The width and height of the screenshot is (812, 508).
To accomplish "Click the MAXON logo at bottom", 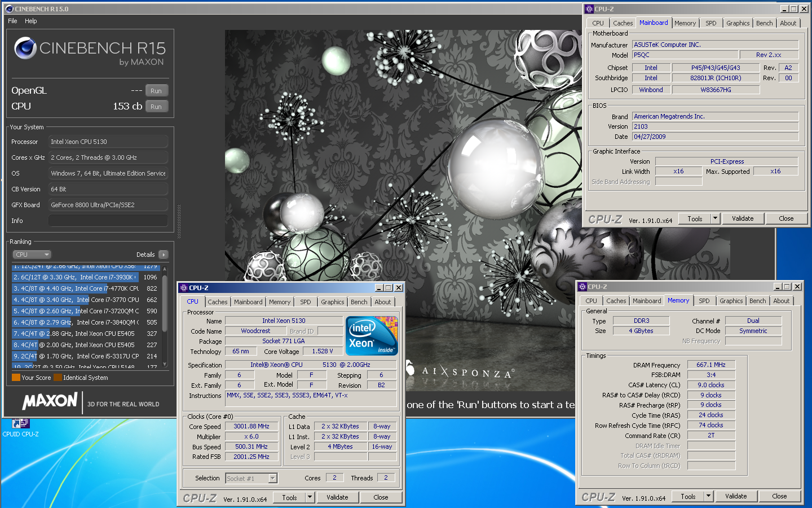I will 50,401.
